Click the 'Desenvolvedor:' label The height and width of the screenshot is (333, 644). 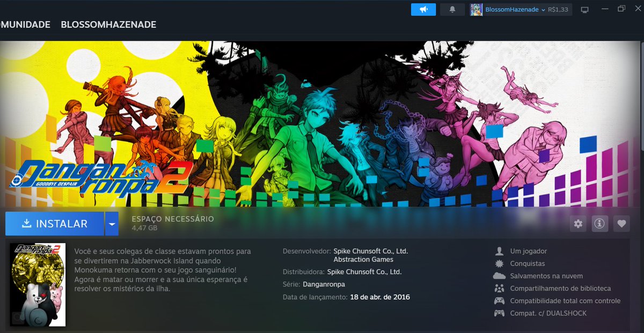306,251
